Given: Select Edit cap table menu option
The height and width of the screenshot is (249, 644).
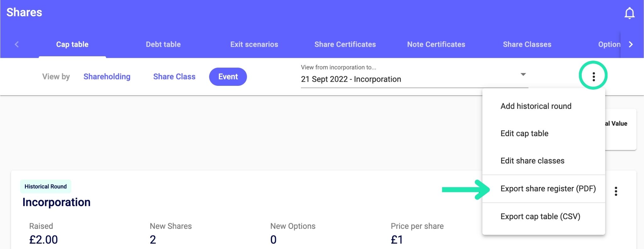Looking at the screenshot, I should (x=524, y=134).
